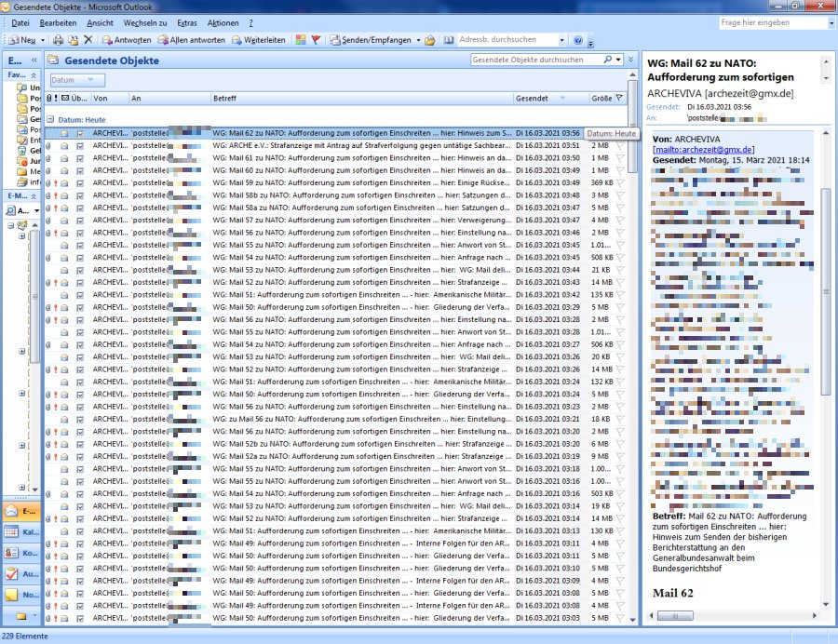The width and height of the screenshot is (838, 644).
Task: Select the Gelöschte Objekte trash folder
Action: coord(28,151)
